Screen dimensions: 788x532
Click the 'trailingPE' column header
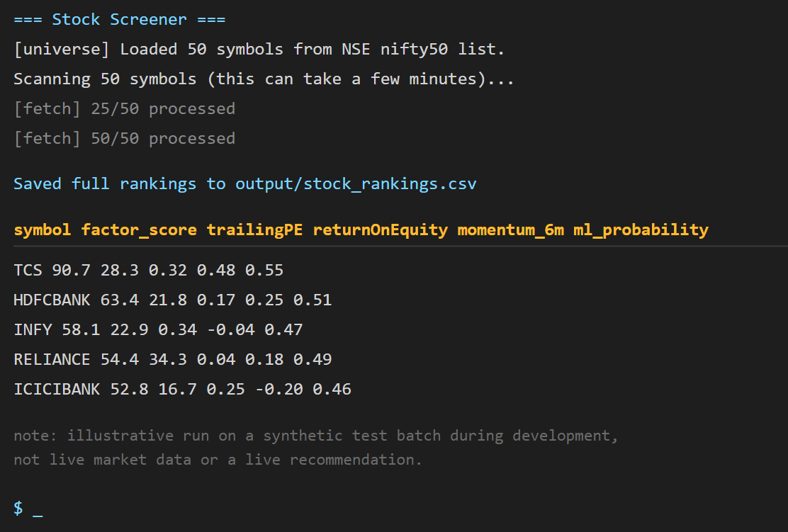pyautogui.click(x=255, y=230)
